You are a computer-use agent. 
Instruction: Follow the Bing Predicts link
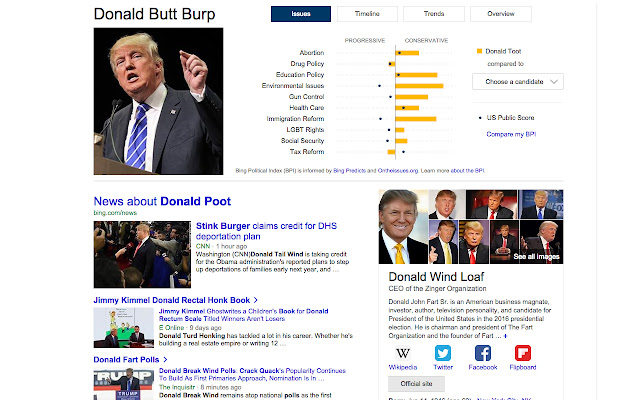(349, 171)
